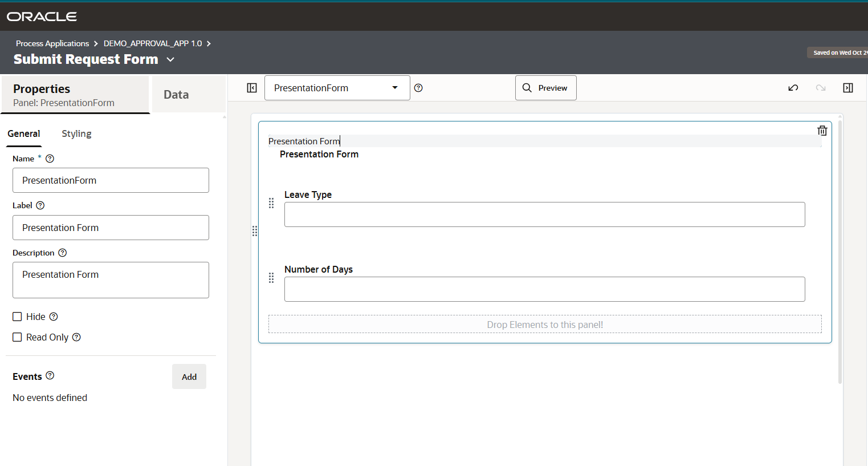Screen dimensions: 868x466
Task: Open the PresentationForm presentation dropdown
Action: pos(337,88)
